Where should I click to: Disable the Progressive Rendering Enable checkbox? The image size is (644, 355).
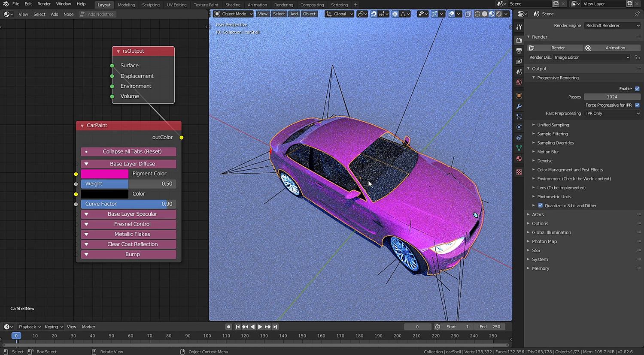pyautogui.click(x=637, y=88)
